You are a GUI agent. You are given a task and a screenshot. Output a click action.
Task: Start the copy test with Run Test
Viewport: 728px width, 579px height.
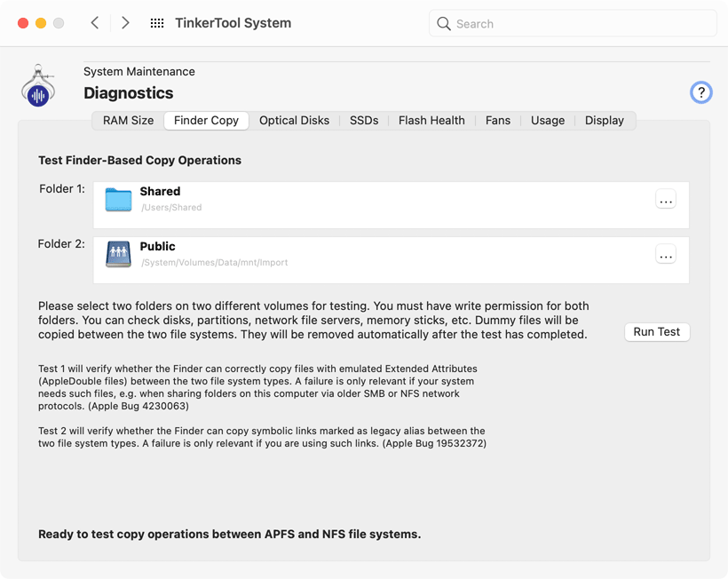coord(657,332)
